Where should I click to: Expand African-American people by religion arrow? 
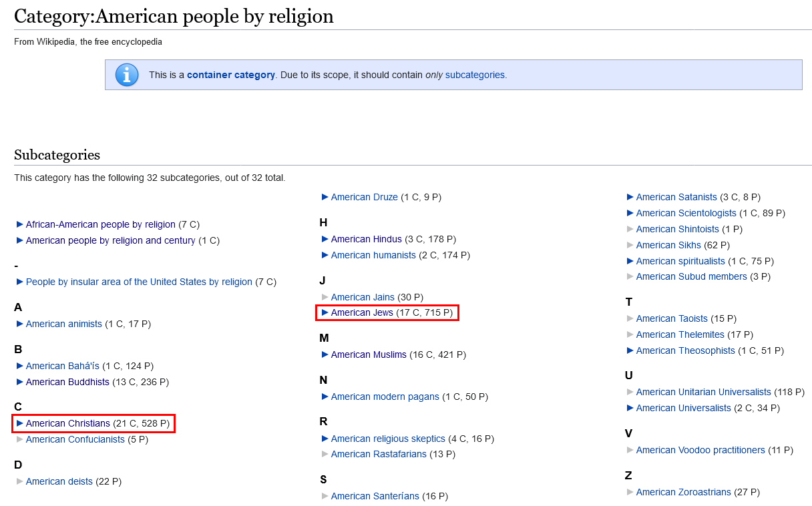pos(20,224)
